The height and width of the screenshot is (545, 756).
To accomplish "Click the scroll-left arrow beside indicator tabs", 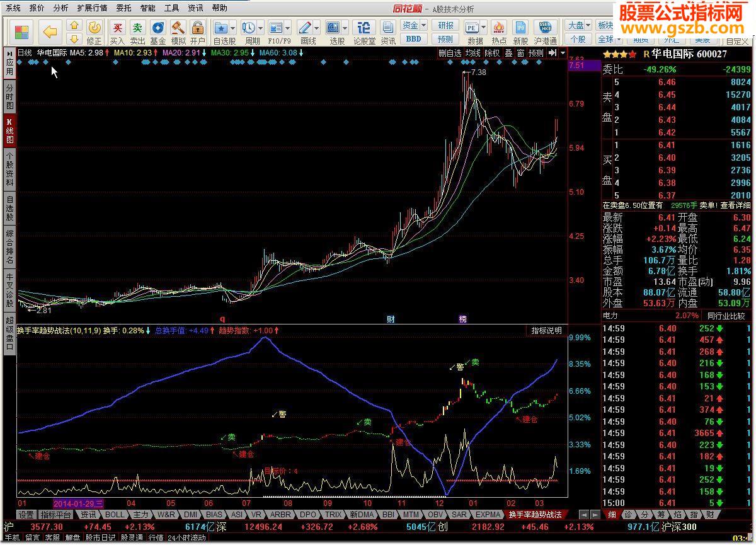I will [583, 514].
